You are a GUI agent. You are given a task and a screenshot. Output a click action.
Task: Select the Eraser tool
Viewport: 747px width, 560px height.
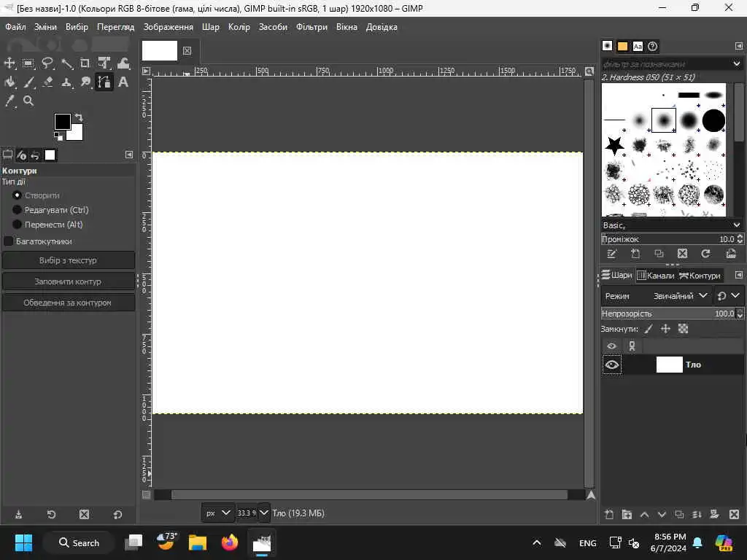coord(47,82)
